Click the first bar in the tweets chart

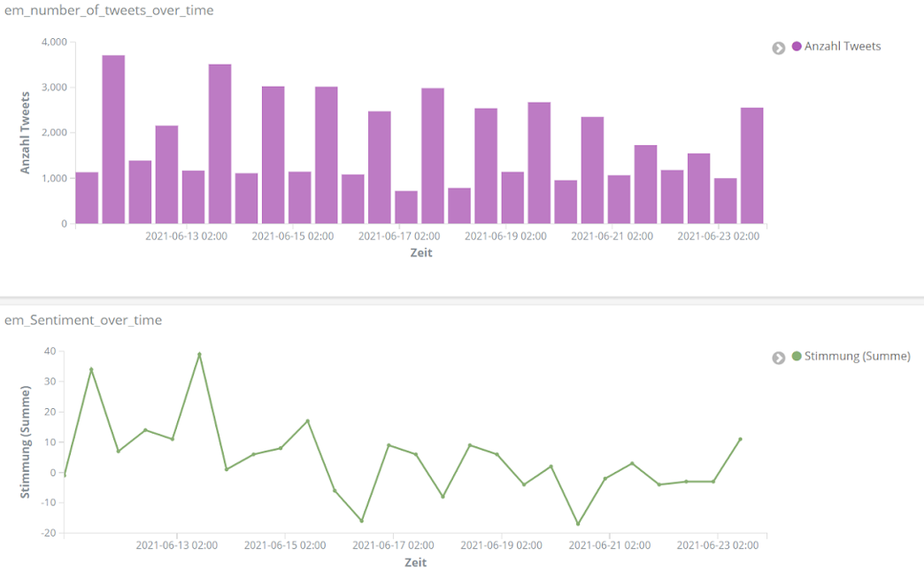(87, 197)
